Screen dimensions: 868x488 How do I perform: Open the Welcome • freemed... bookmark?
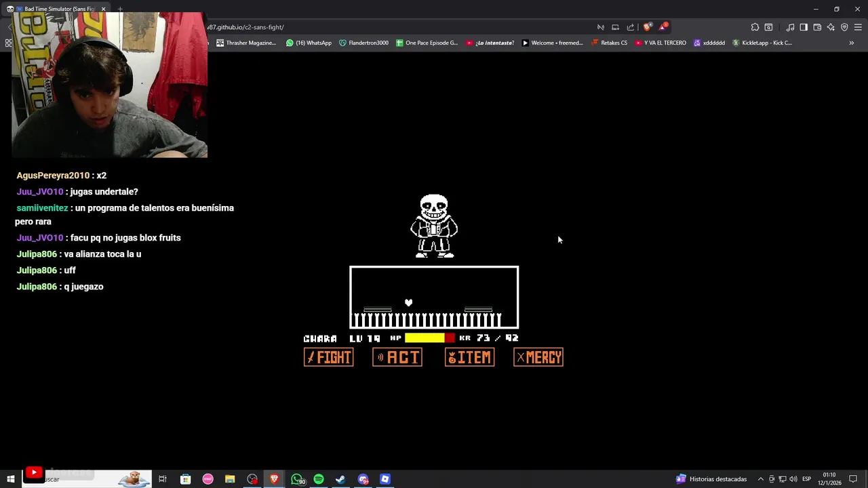pyautogui.click(x=553, y=43)
